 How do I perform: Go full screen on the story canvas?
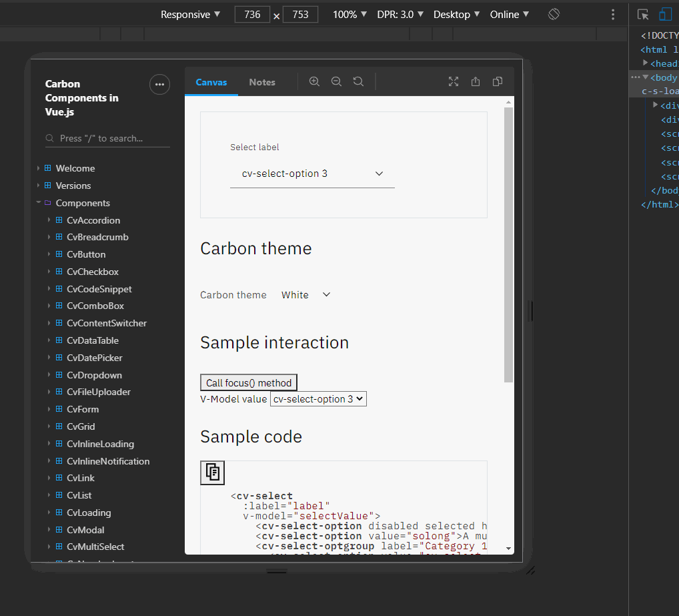click(x=454, y=81)
